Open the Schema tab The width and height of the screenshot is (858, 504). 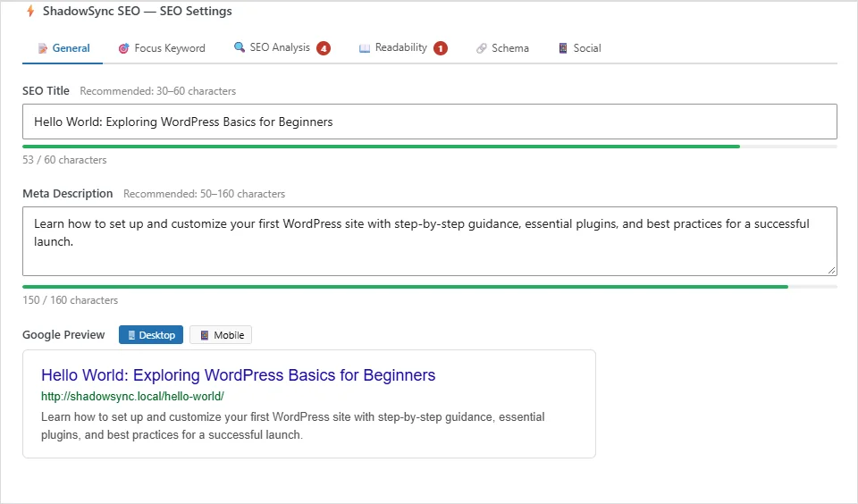[x=502, y=48]
